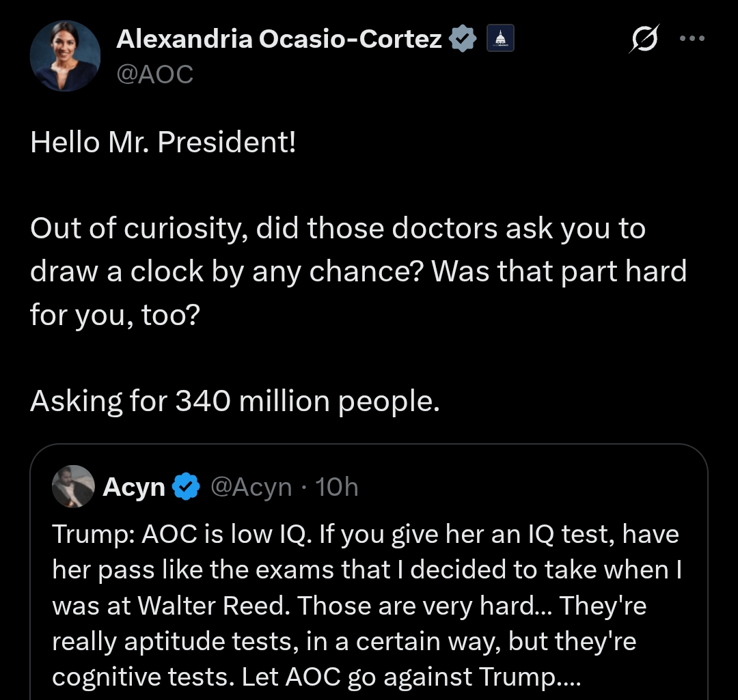Image resolution: width=738 pixels, height=700 pixels.
Task: Click Acyn's blue verified checkmark badge
Action: (x=184, y=487)
